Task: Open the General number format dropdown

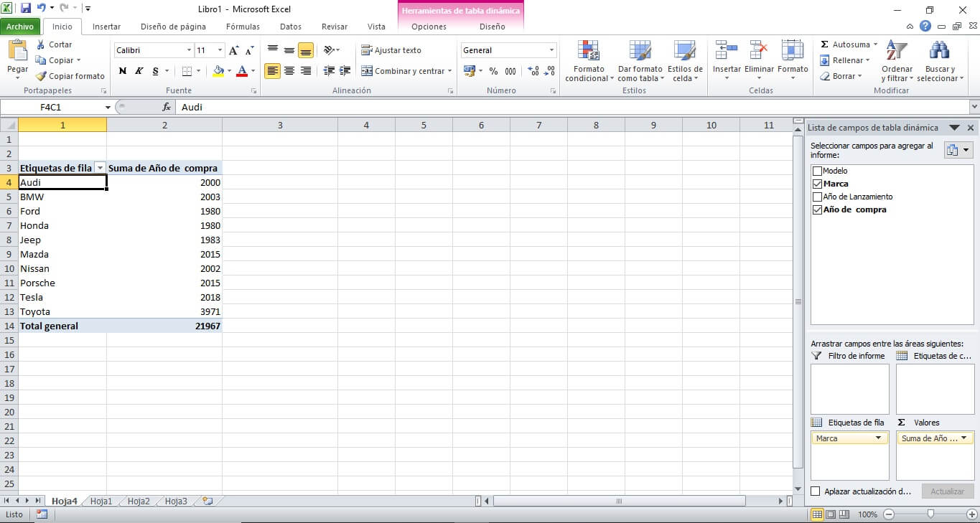Action: (551, 50)
